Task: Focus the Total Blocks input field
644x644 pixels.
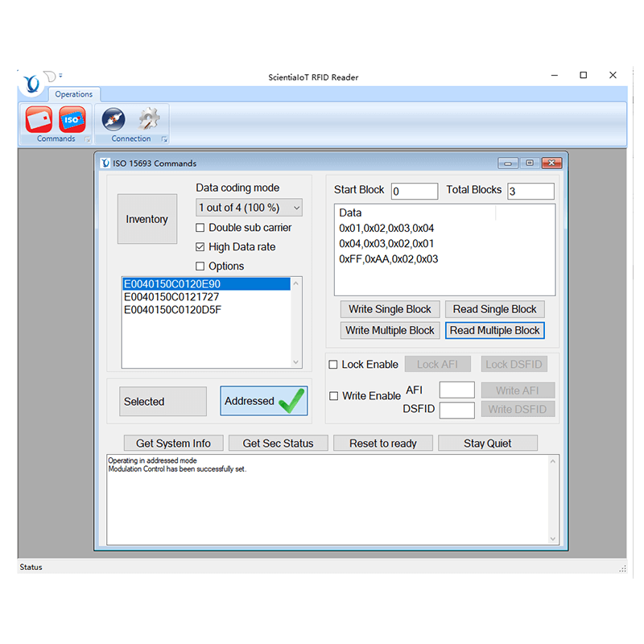Action: (530, 192)
